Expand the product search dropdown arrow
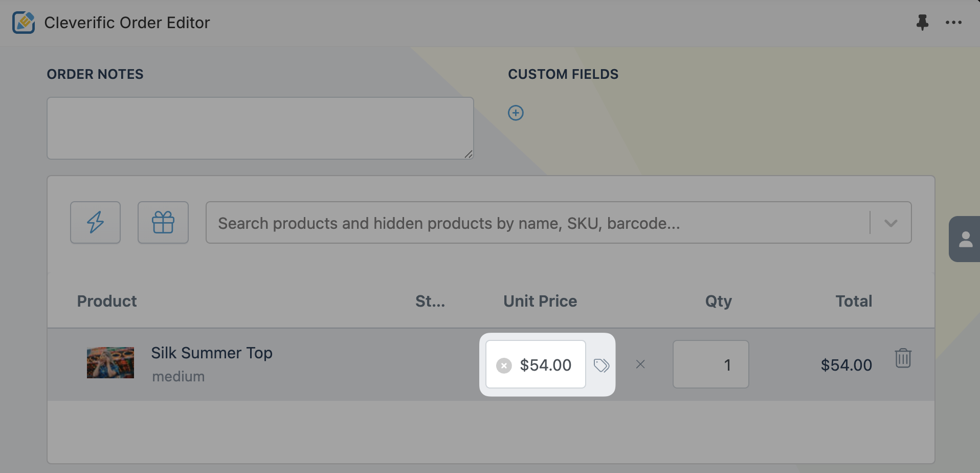Image resolution: width=980 pixels, height=473 pixels. pos(891,223)
